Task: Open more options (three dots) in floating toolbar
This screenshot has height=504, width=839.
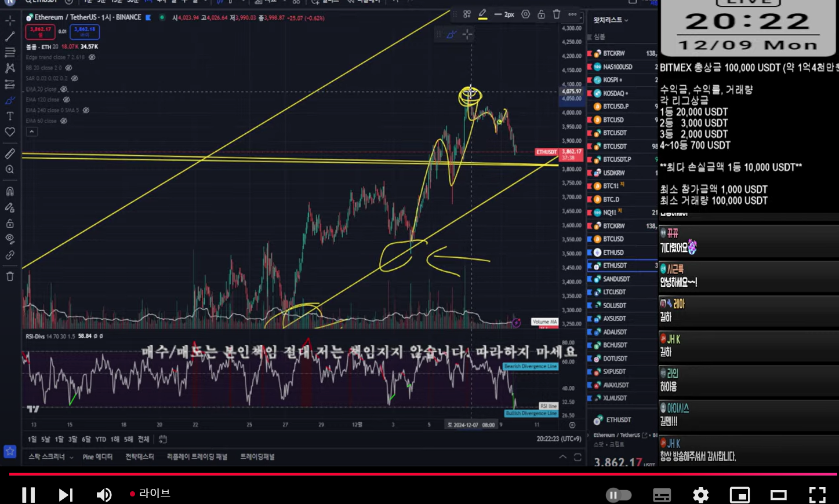Action: pos(573,14)
